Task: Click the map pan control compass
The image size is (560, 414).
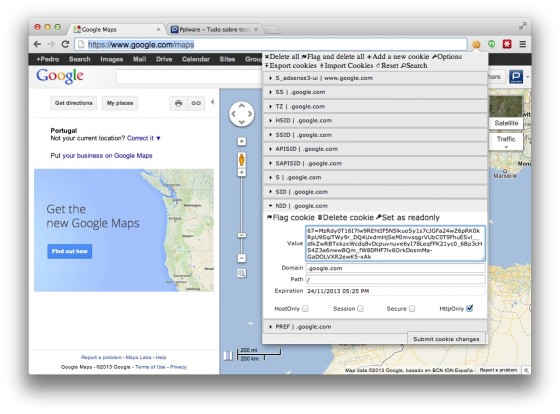Action: [x=241, y=114]
